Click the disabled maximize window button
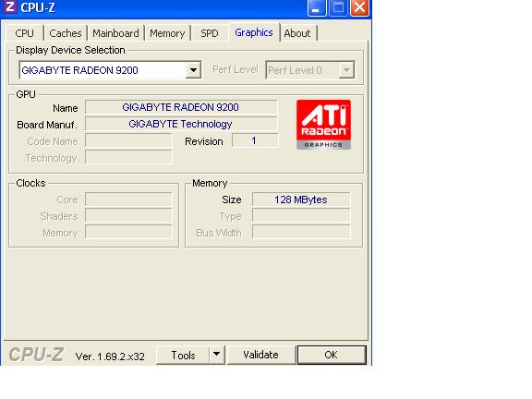Image resolution: width=532 pixels, height=399 pixels. (x=338, y=7)
